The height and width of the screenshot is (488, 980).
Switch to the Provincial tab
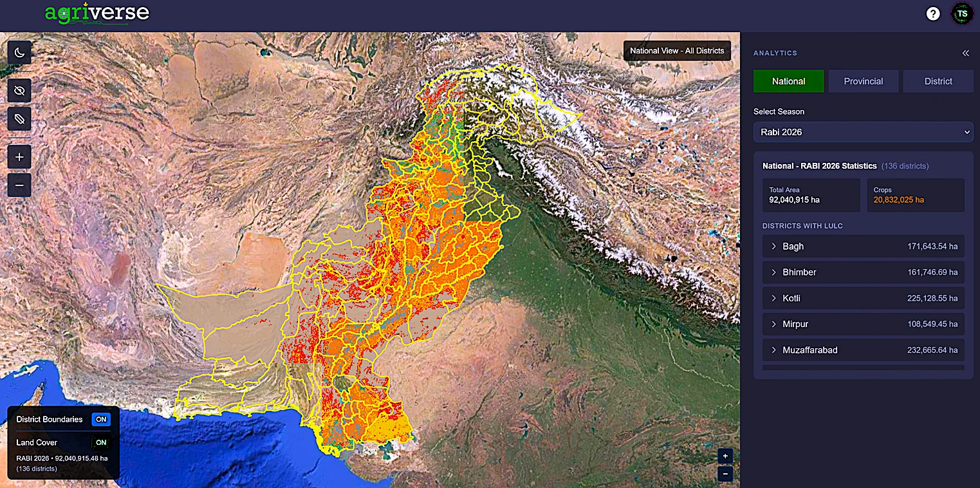[864, 81]
